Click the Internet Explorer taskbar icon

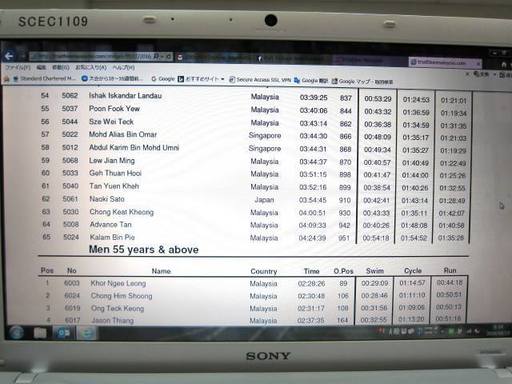87,333
